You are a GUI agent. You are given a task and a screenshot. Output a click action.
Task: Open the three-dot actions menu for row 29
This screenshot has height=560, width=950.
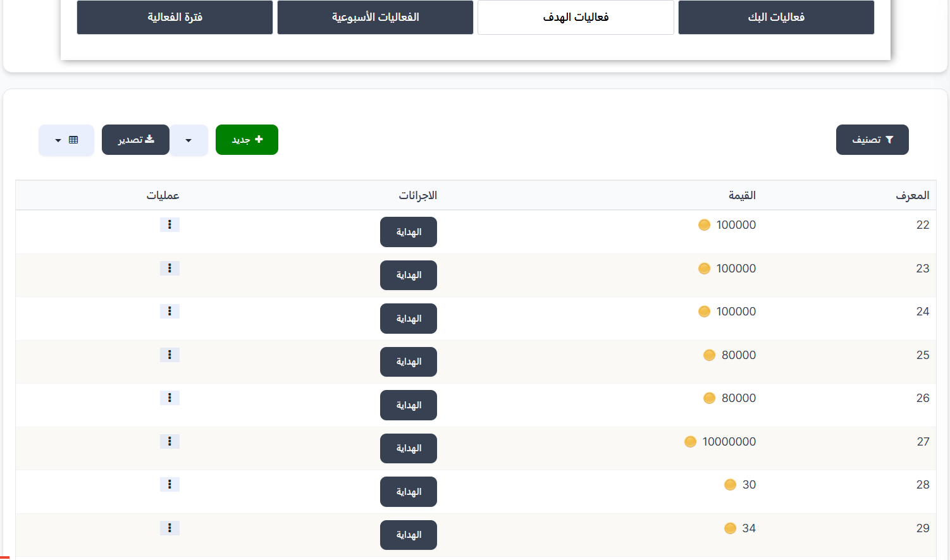click(x=170, y=528)
